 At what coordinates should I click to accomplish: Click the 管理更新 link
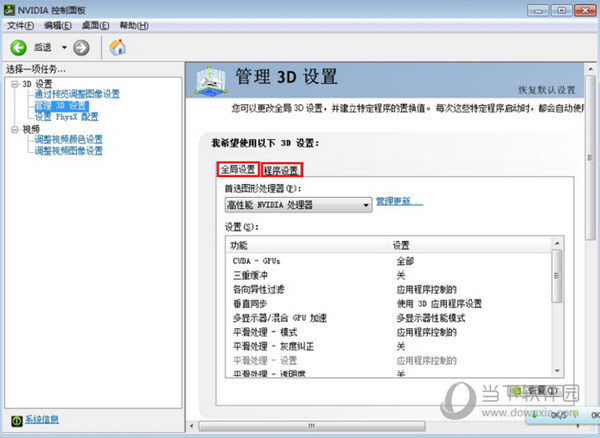[x=399, y=201]
